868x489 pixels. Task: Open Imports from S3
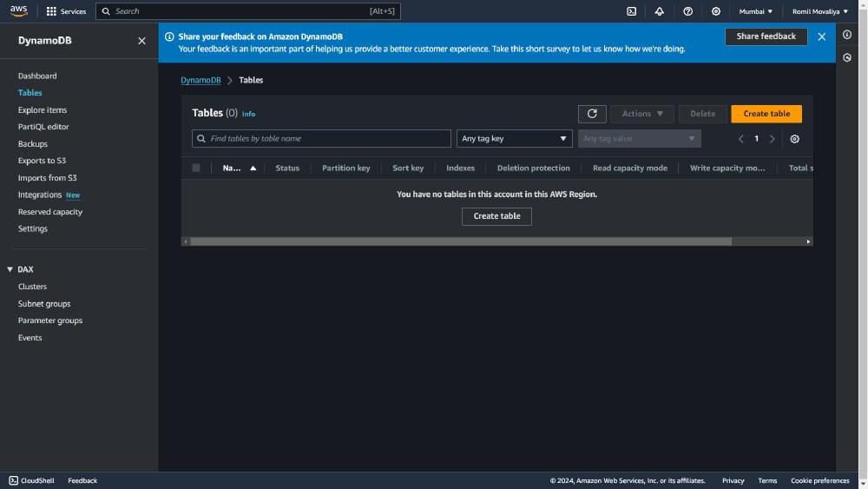[47, 177]
